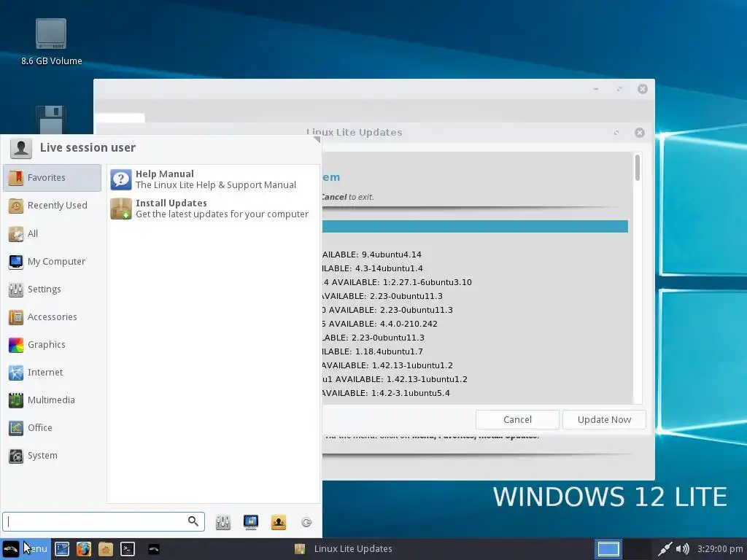Open the System category

coord(52,455)
